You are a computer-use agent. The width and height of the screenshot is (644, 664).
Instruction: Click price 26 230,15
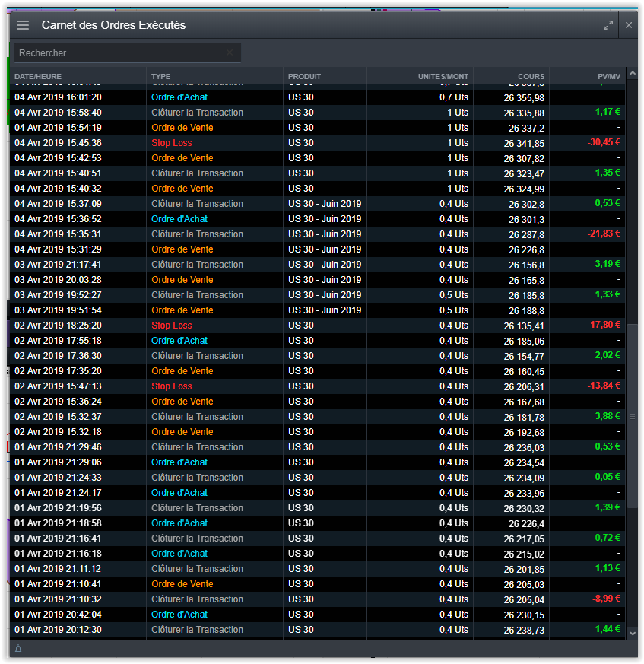tap(524, 615)
